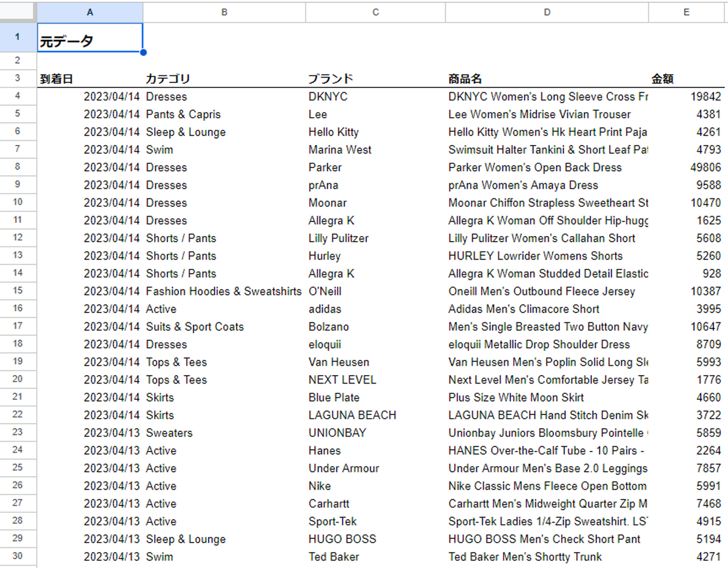Click the 金額 header cell

[x=686, y=79]
